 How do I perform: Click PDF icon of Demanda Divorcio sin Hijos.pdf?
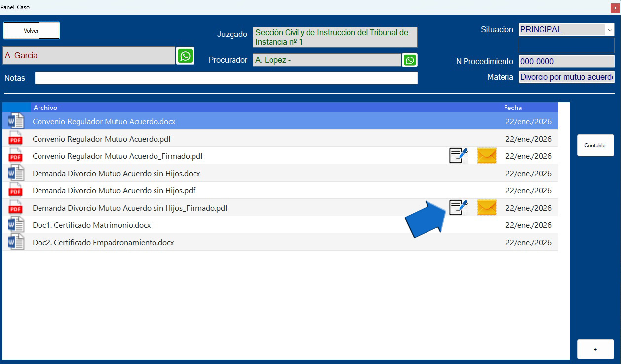pyautogui.click(x=16, y=190)
